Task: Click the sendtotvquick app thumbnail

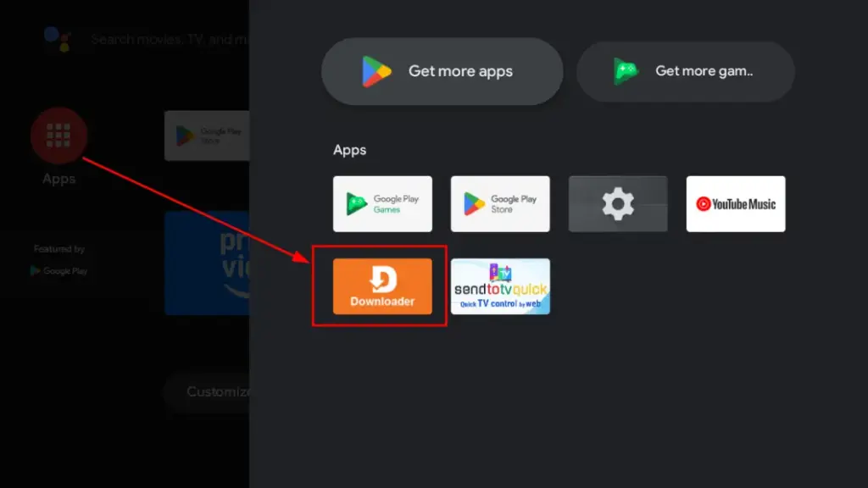Action: [500, 286]
